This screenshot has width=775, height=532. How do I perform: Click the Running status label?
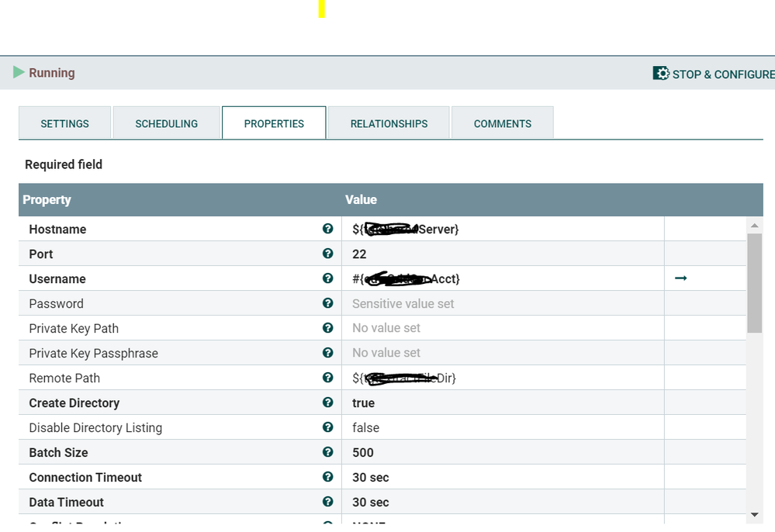click(x=52, y=73)
